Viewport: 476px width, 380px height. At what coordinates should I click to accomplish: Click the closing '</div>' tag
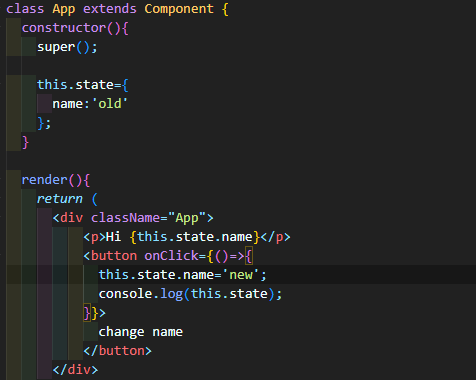75,370
